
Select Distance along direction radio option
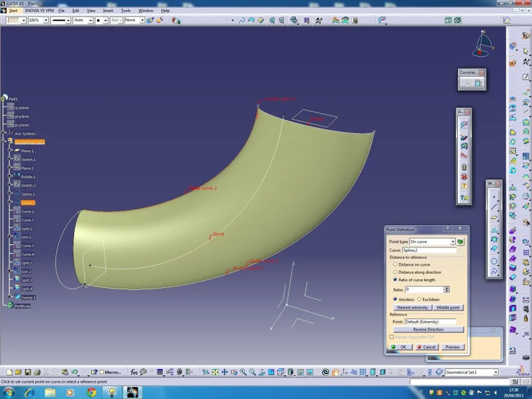tap(395, 272)
